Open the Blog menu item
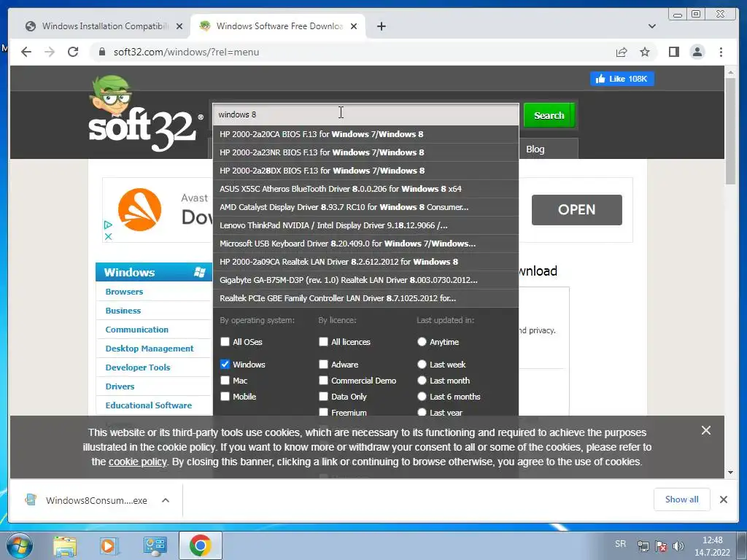This screenshot has height=560, width=747. pos(535,149)
